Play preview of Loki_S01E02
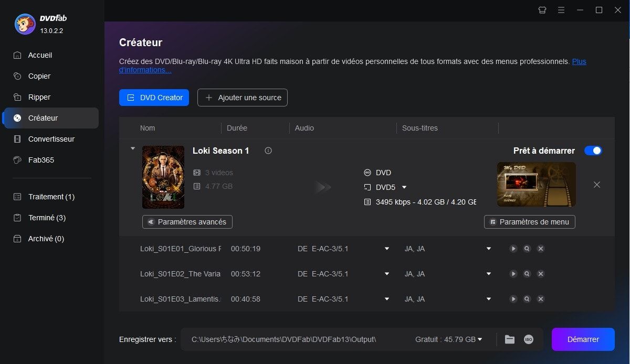Viewport: 630px width, 364px height. (513, 274)
